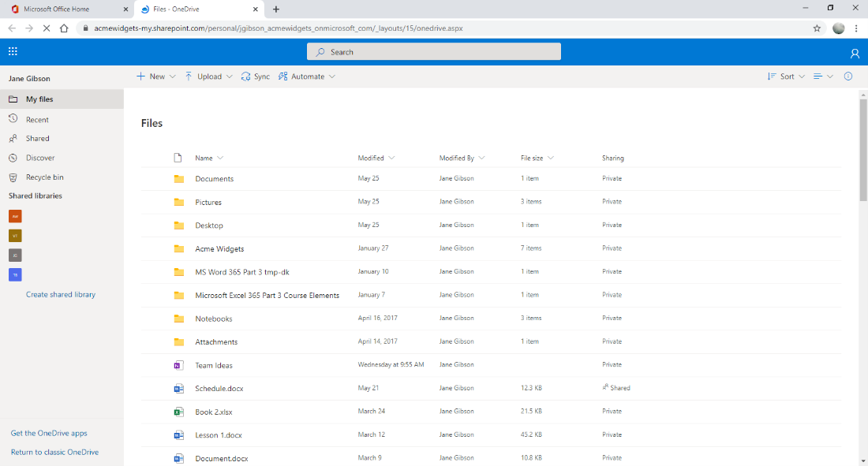The image size is (868, 466).
Task: Select My files in the sidebar
Action: click(62, 99)
